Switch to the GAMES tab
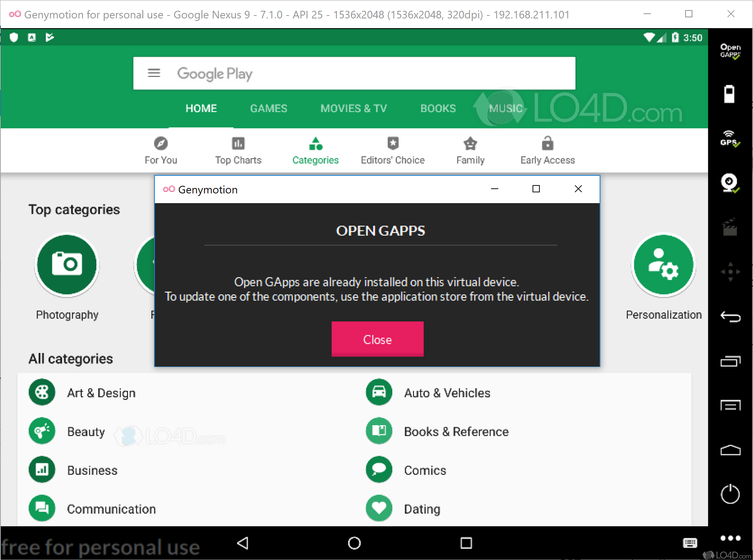753x560 pixels. 268,108
